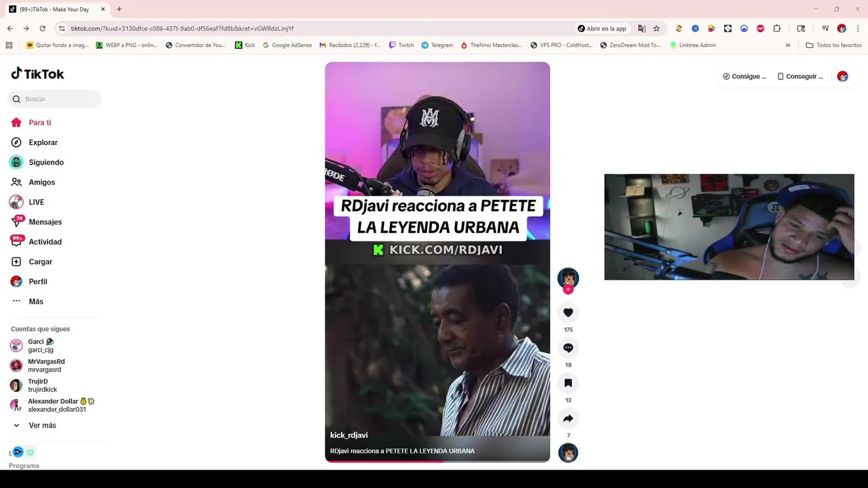Open the browser extensions puzzle icon
The height and width of the screenshot is (488, 868).
[x=777, y=28]
